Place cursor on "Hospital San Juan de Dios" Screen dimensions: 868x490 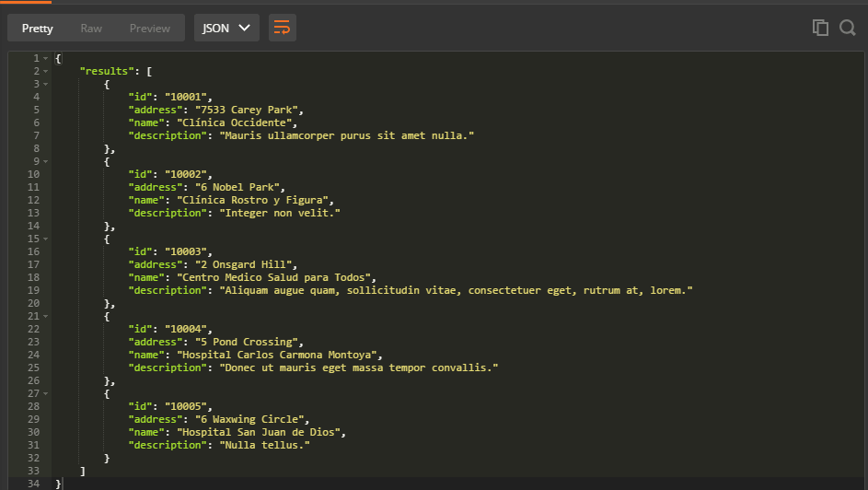pos(259,432)
